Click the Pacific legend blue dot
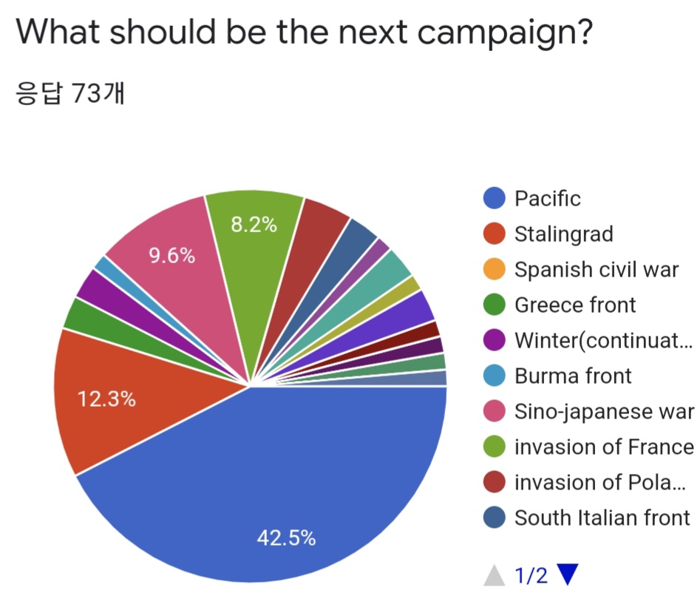This screenshot has width=700, height=610. (x=495, y=198)
